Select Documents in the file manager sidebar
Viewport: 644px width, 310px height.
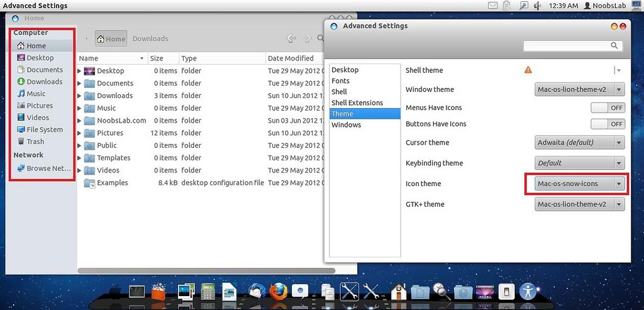click(x=42, y=70)
